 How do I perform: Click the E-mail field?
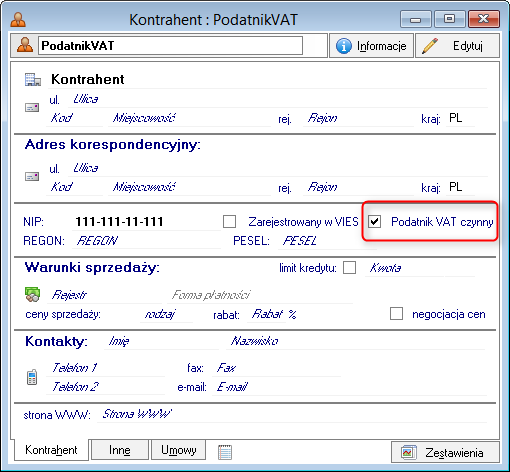[349, 387]
